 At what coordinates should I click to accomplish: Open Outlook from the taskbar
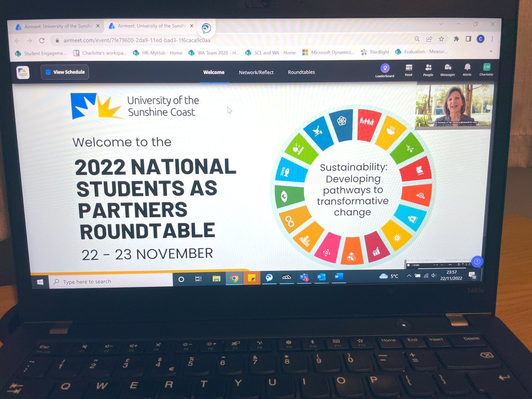click(x=321, y=277)
